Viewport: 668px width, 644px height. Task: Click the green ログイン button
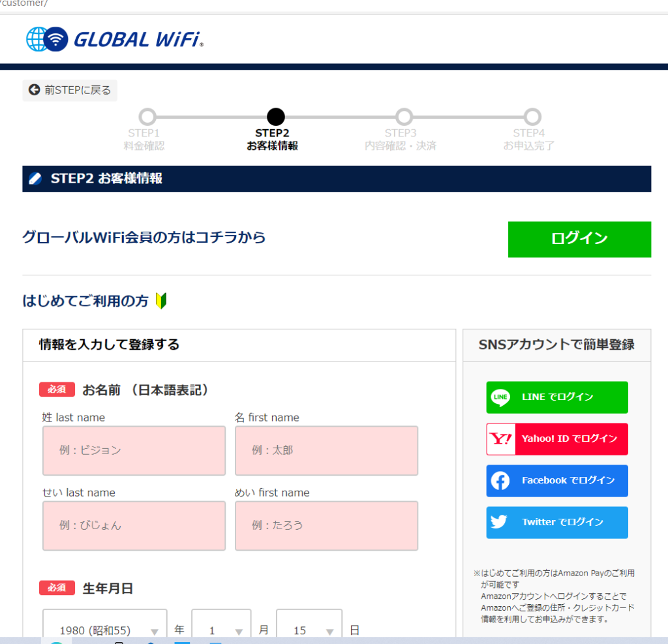click(x=579, y=239)
